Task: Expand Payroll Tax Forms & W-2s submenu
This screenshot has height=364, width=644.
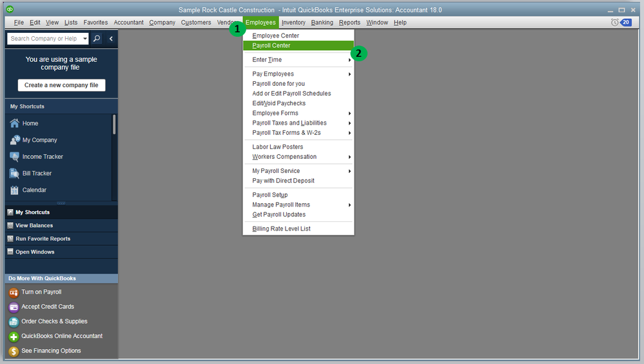Action: pyautogui.click(x=349, y=133)
